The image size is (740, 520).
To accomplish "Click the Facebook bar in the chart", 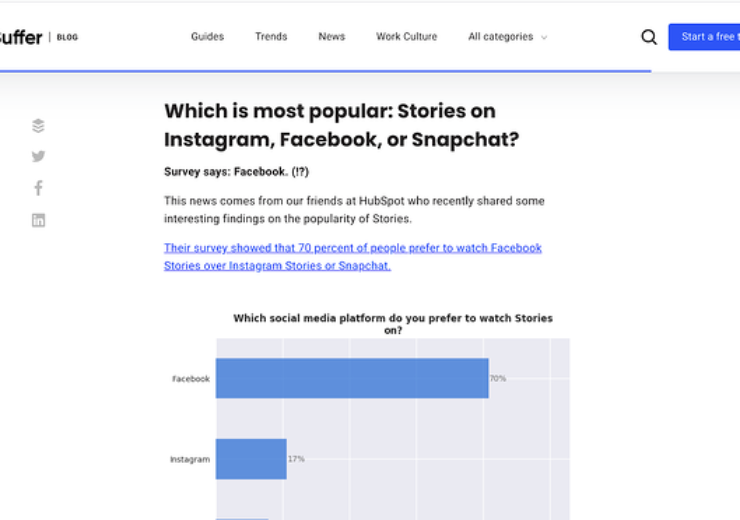I will click(352, 378).
